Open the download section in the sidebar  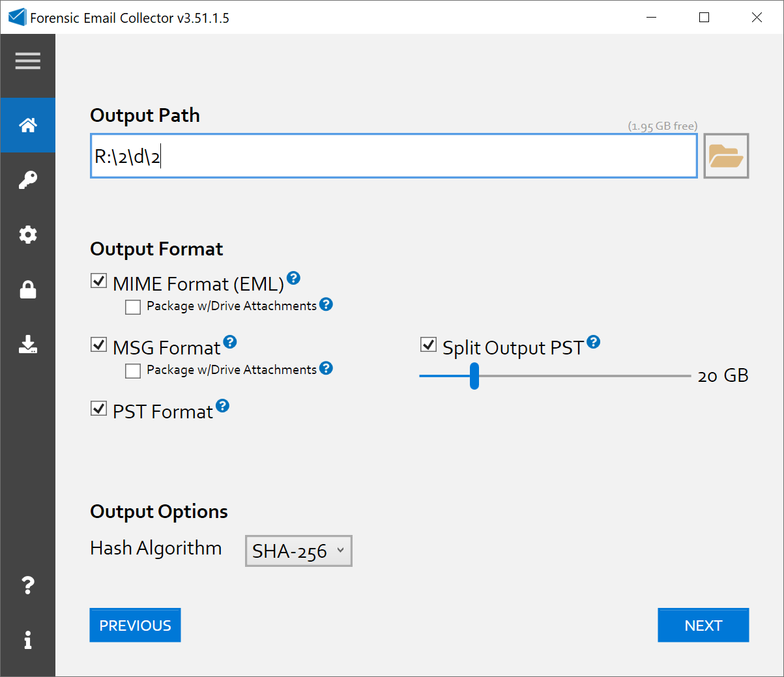click(x=28, y=344)
